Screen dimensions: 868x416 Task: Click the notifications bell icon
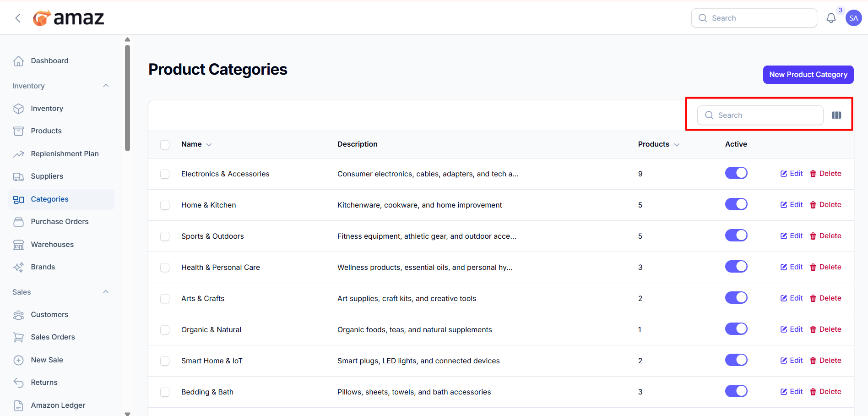[831, 18]
